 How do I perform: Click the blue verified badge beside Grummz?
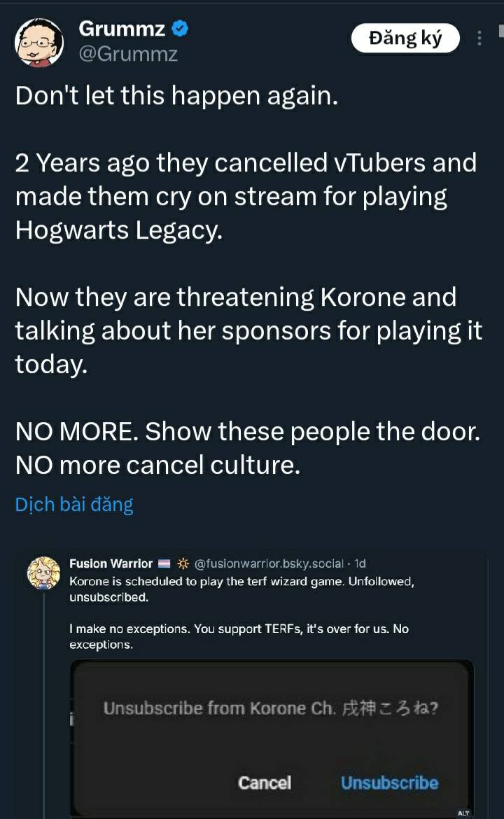click(x=181, y=29)
